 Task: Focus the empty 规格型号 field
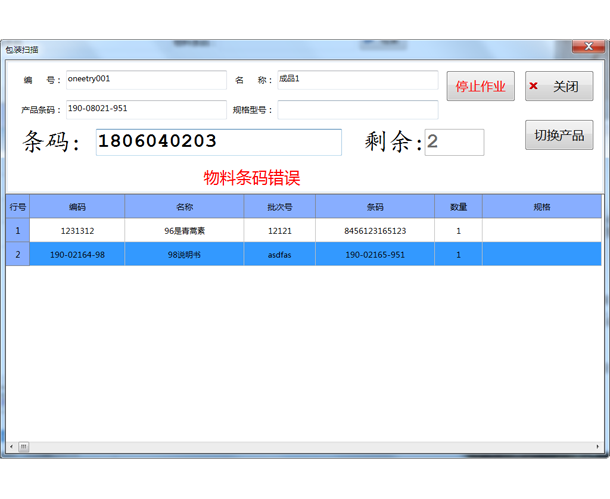click(x=358, y=110)
